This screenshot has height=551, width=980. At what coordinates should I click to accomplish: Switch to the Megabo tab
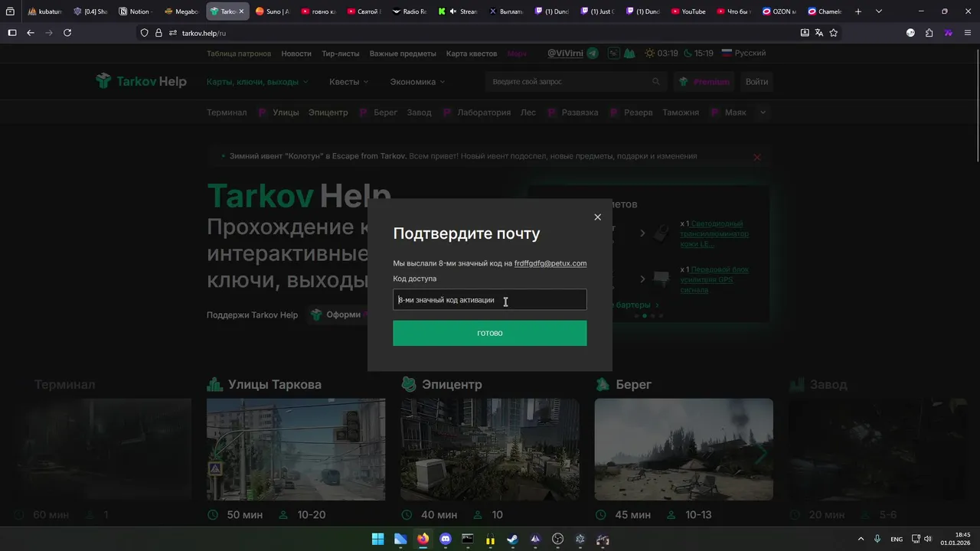coord(181,11)
